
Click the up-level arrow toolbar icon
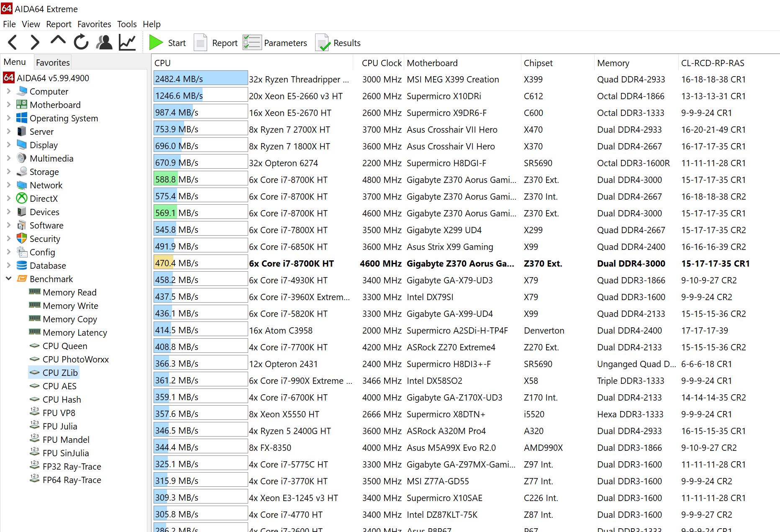click(x=58, y=40)
